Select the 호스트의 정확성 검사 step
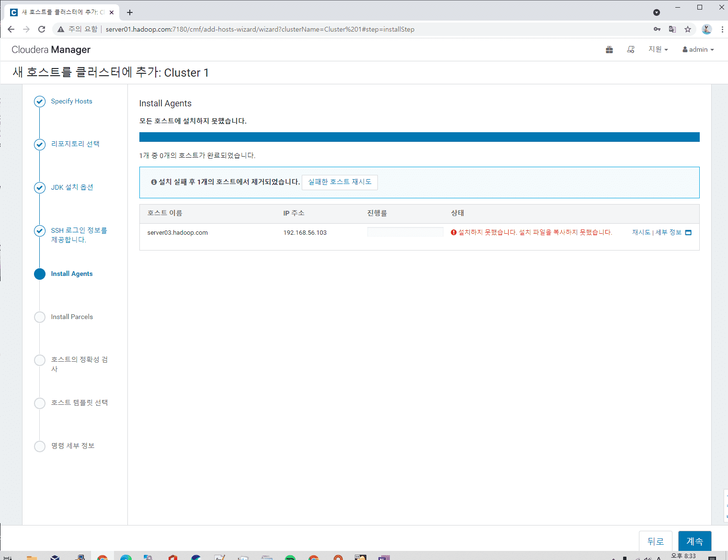 80,364
